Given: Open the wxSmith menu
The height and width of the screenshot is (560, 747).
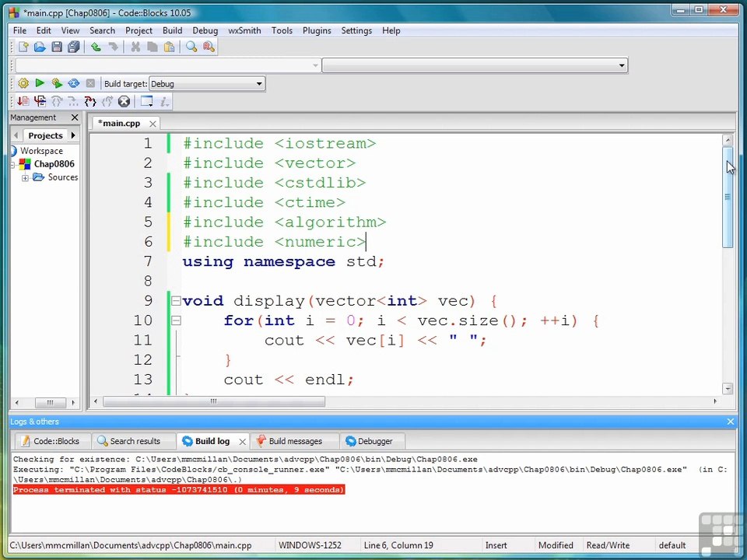Looking at the screenshot, I should (244, 30).
